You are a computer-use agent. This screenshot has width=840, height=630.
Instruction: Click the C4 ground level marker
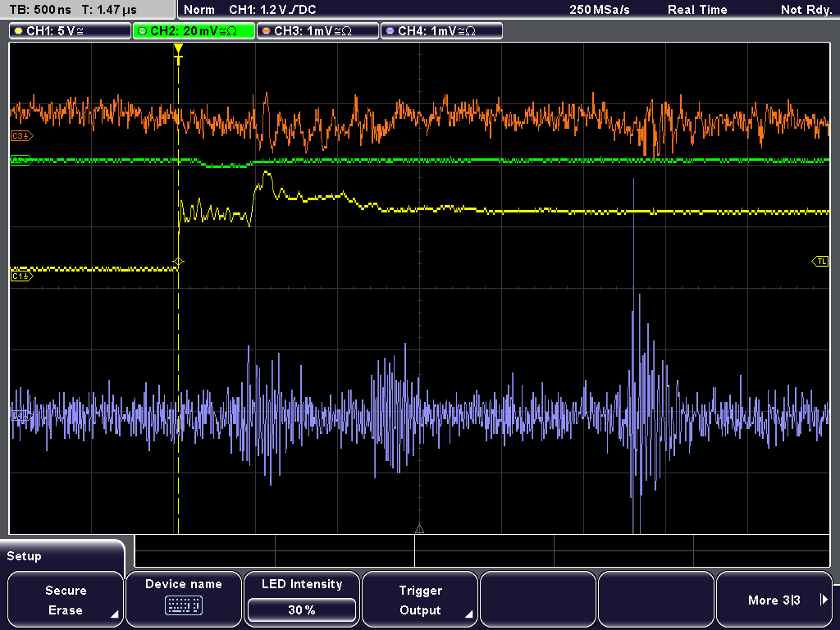click(x=22, y=415)
